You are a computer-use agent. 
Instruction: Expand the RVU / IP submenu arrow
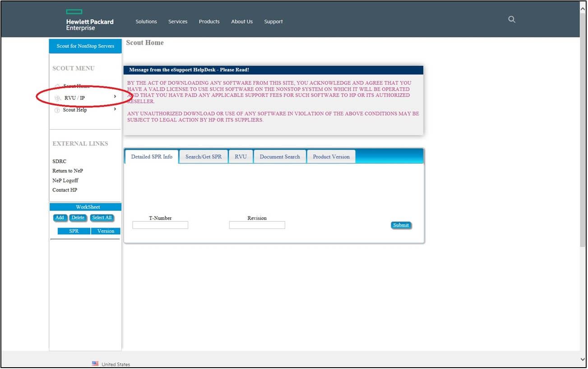pyautogui.click(x=115, y=97)
